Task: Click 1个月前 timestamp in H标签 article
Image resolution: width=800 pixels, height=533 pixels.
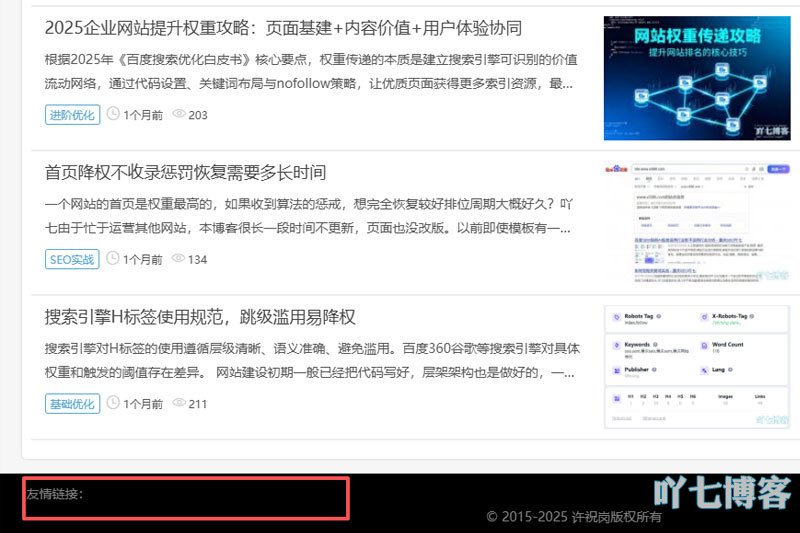Action: pyautogui.click(x=143, y=404)
